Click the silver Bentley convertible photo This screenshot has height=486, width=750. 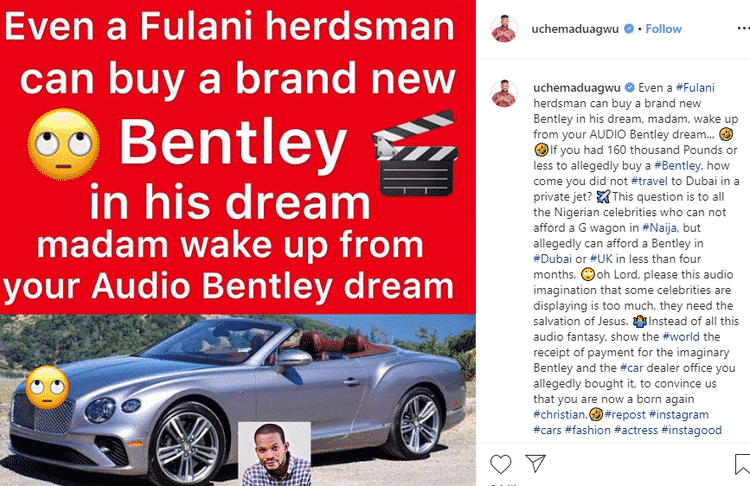[x=237, y=400]
